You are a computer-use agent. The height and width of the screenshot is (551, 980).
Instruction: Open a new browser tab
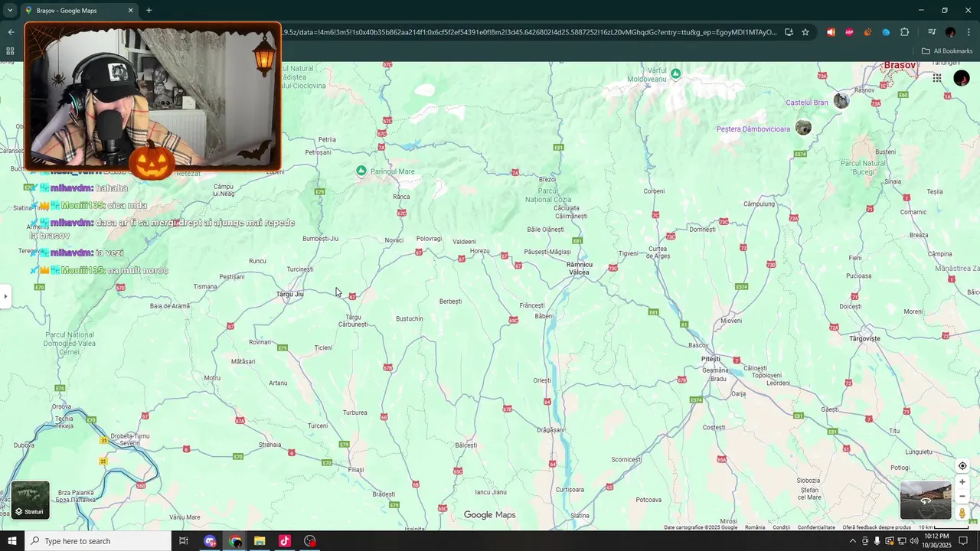pos(149,11)
